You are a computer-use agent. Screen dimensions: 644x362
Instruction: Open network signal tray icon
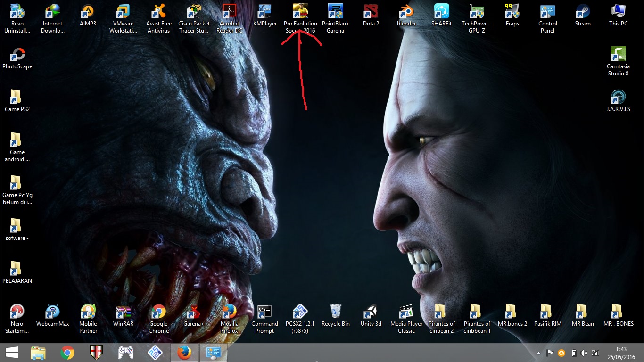tap(595, 353)
